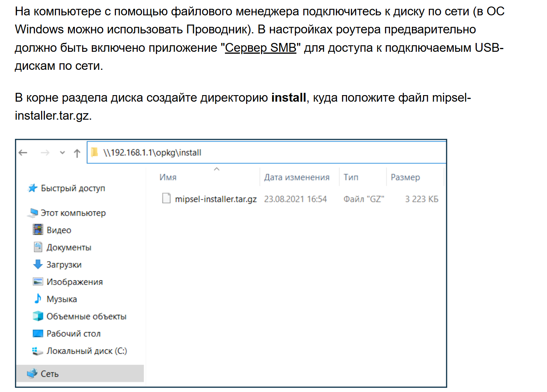The image size is (547, 392).
Task: Select Объемные объекты in sidebar
Action: point(86,316)
